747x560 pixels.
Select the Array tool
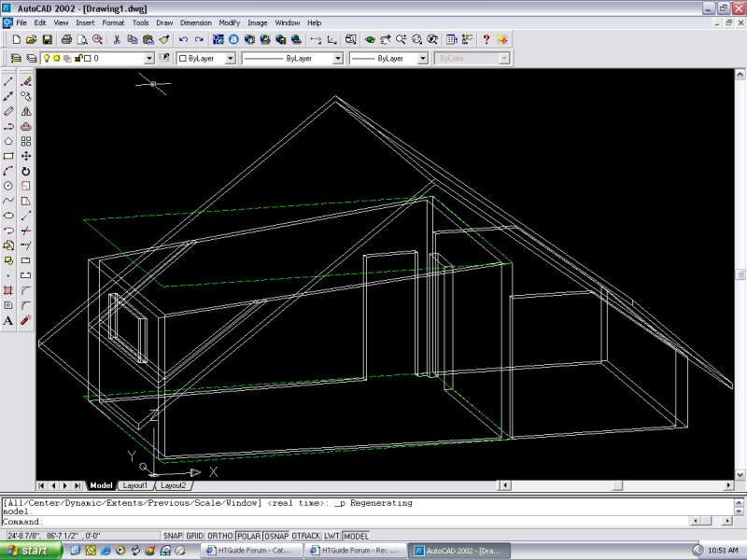tap(26, 141)
